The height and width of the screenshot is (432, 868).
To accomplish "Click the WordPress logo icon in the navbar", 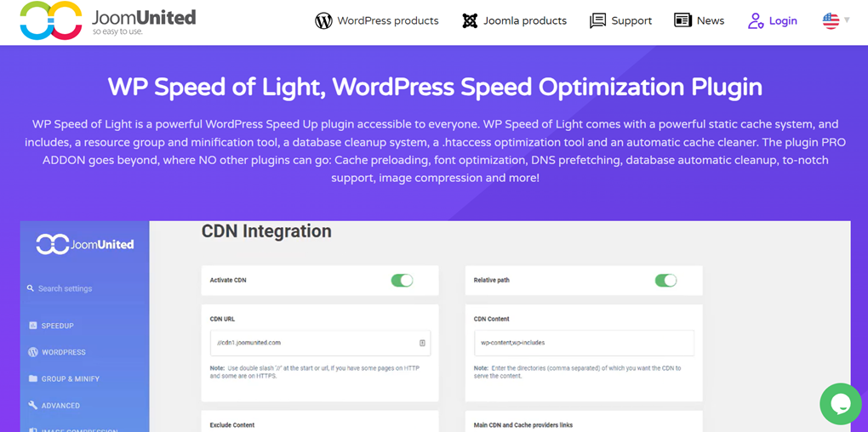I will coord(323,20).
